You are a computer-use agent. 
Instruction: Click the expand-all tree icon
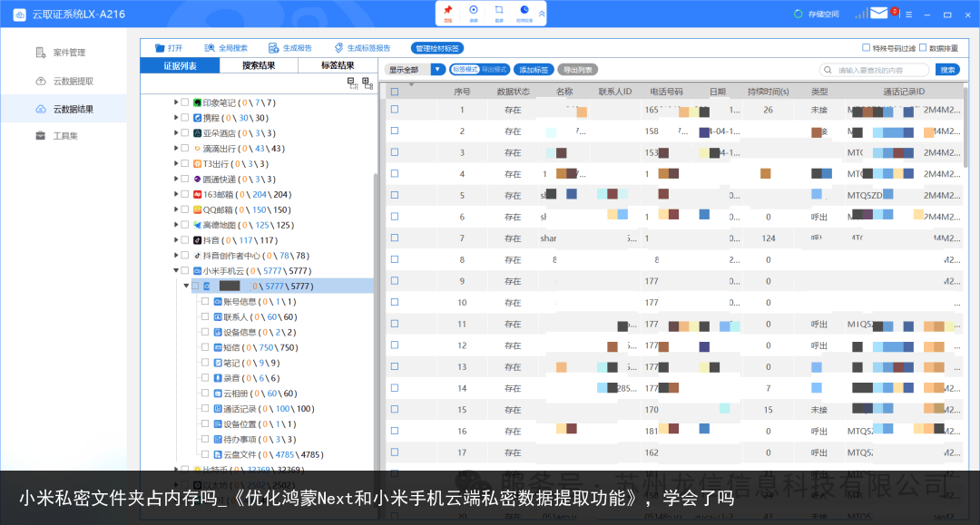click(x=367, y=83)
